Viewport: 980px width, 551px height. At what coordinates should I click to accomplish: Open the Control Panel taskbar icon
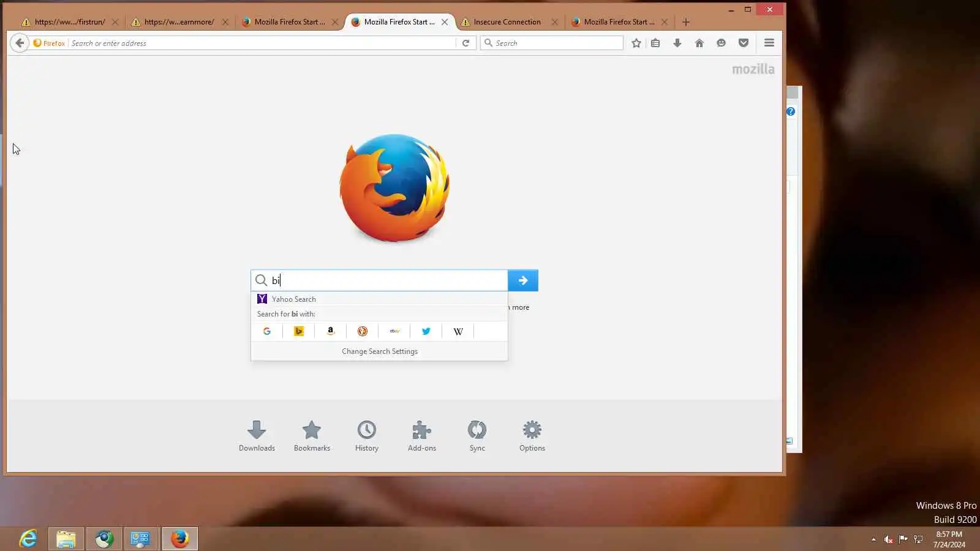(141, 539)
